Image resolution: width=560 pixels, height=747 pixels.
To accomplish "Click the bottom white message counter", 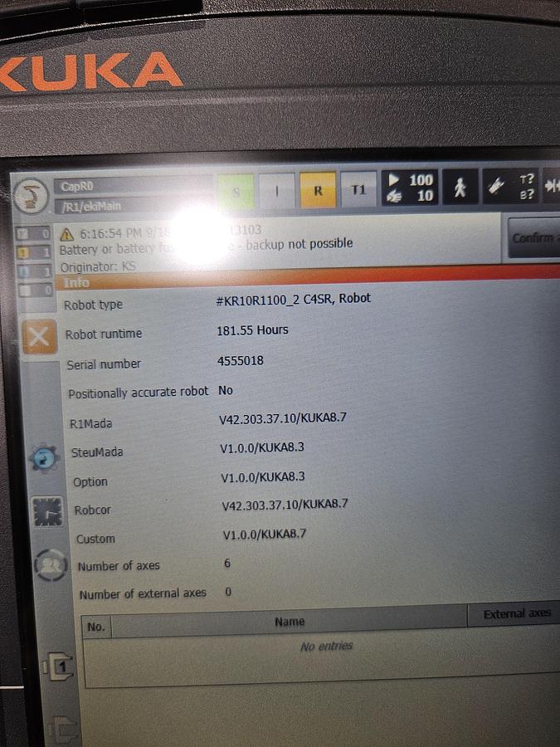I will click(35, 290).
